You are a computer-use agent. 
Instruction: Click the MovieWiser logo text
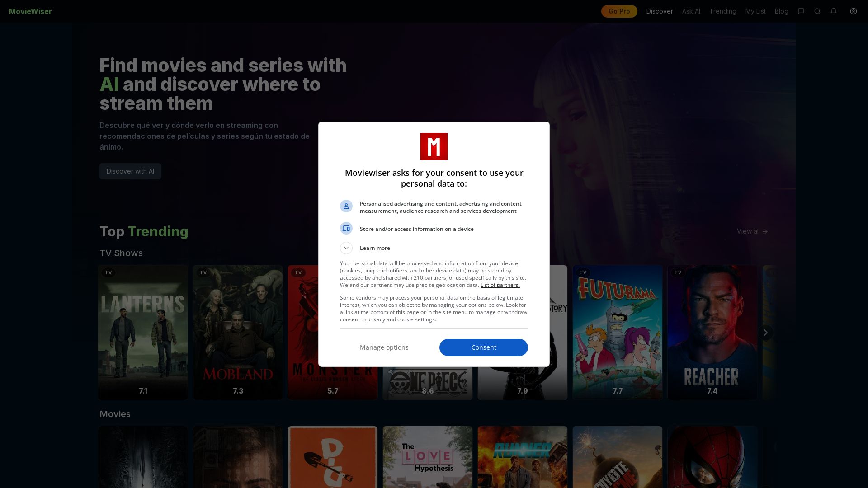[30, 11]
